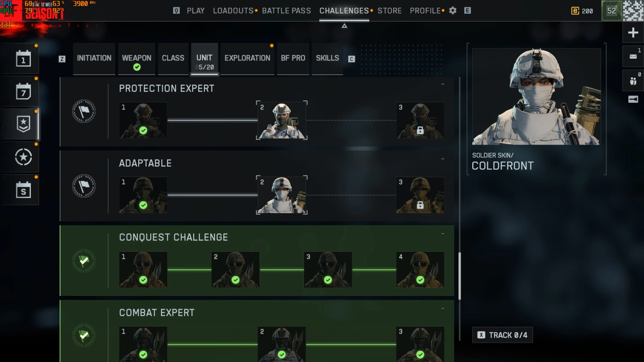Select locked Protection Expert tier 3 reward

(x=420, y=120)
